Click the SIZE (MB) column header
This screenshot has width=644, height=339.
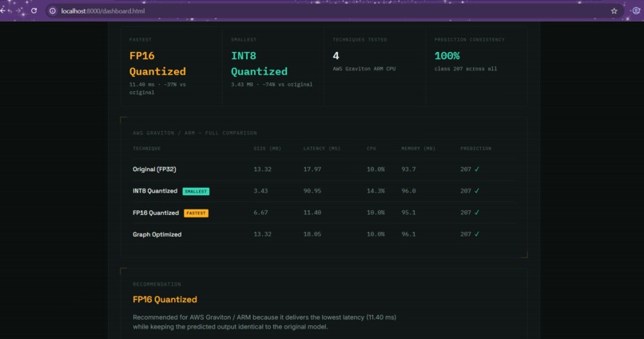[268, 149]
